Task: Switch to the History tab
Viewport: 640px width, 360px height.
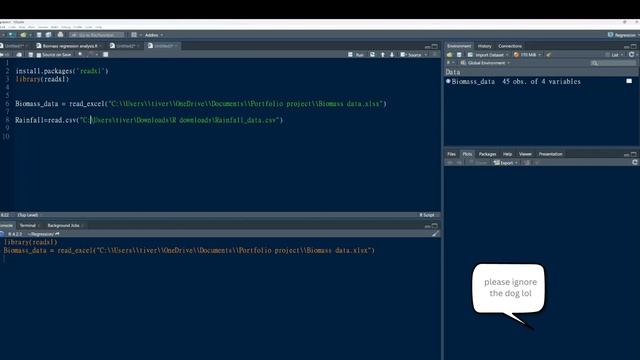Action: (x=484, y=46)
